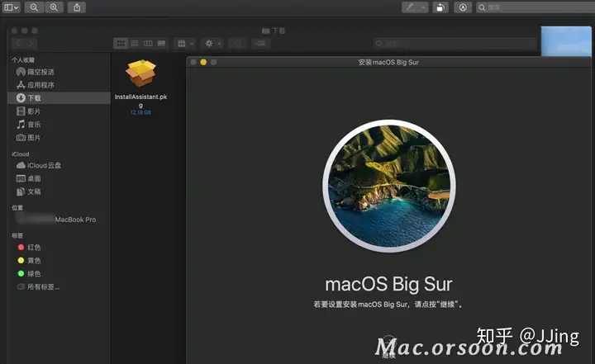Click the macOS Big Sur heading text
This screenshot has width=595, height=364.
(x=388, y=285)
